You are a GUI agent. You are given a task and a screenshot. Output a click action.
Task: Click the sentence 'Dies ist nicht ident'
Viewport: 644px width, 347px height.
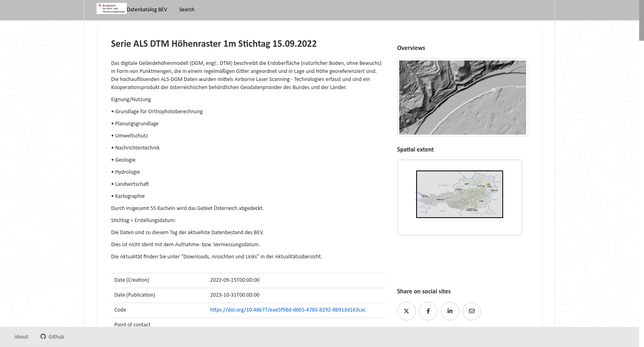pyautogui.click(x=186, y=245)
